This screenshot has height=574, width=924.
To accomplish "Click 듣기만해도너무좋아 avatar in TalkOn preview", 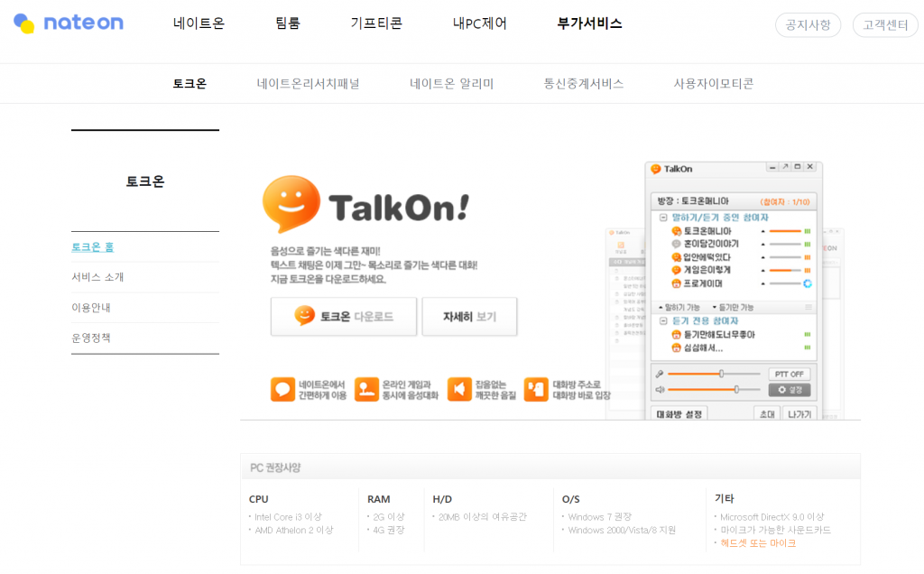I will click(x=677, y=335).
